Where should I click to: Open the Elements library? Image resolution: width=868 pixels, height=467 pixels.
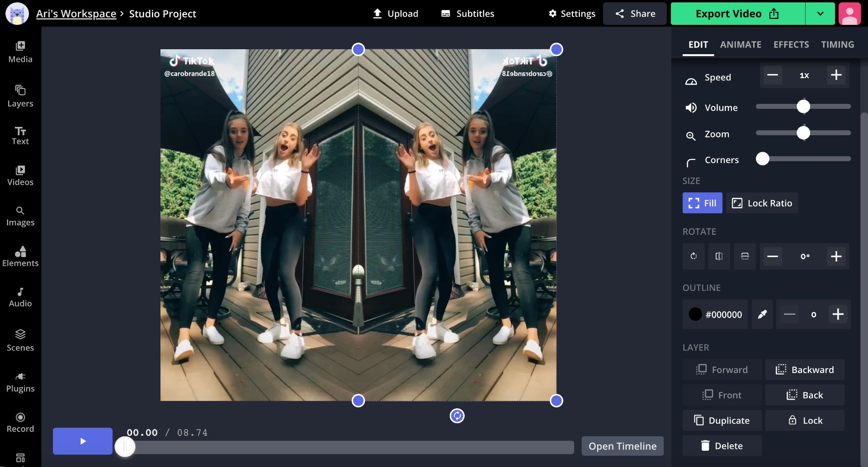point(20,257)
